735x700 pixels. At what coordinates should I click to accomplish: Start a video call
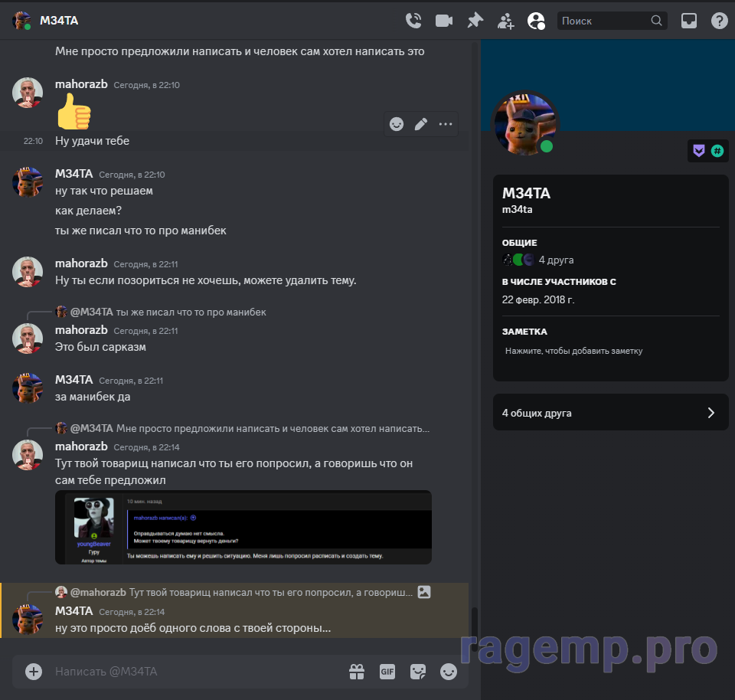pyautogui.click(x=444, y=21)
